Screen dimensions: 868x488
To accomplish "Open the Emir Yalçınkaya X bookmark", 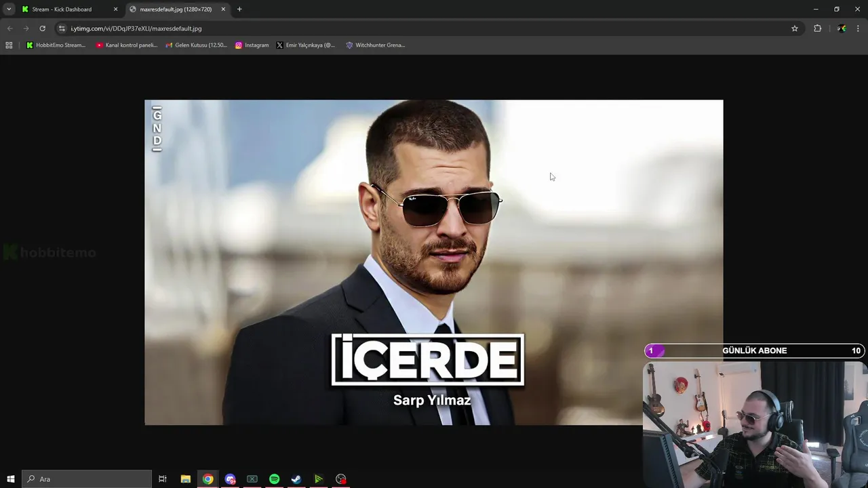I will (306, 45).
